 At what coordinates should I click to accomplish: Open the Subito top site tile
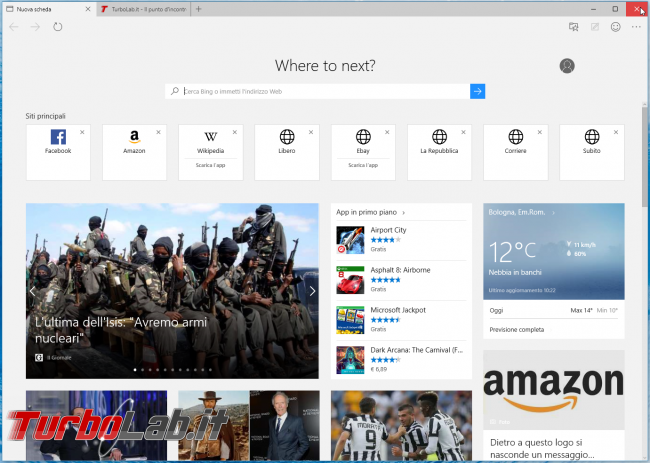point(592,152)
